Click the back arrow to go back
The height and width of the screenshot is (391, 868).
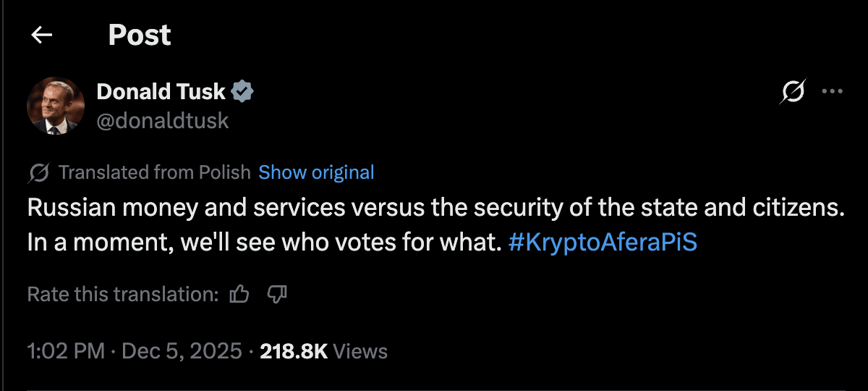click(42, 35)
